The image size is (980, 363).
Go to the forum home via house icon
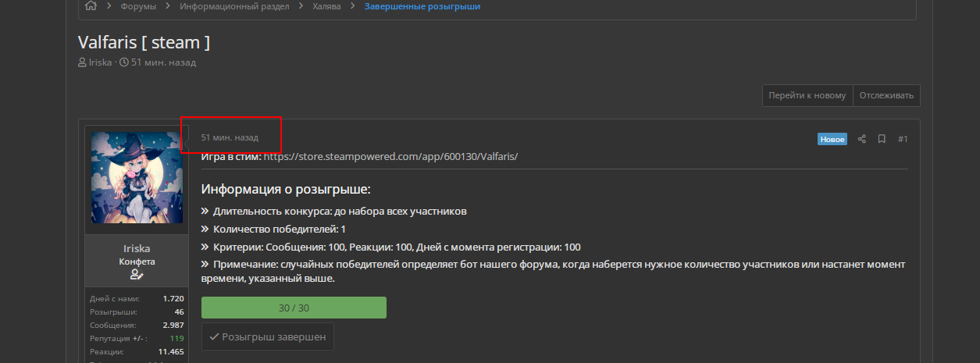91,6
